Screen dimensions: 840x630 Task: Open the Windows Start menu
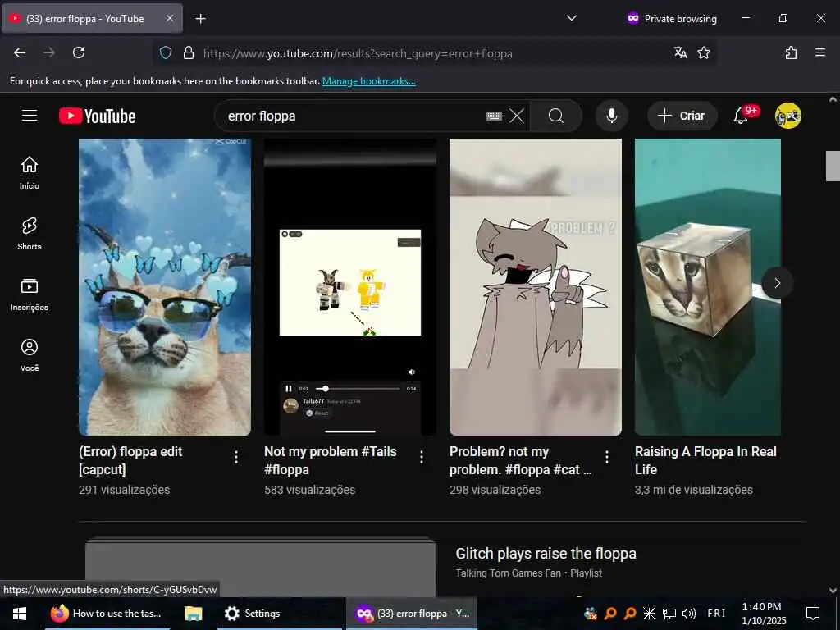[20, 614]
